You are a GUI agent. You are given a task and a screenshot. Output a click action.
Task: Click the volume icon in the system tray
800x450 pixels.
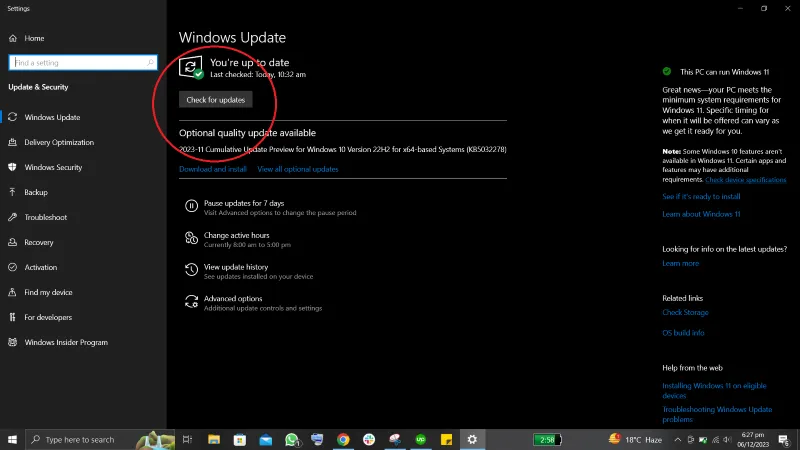click(727, 440)
